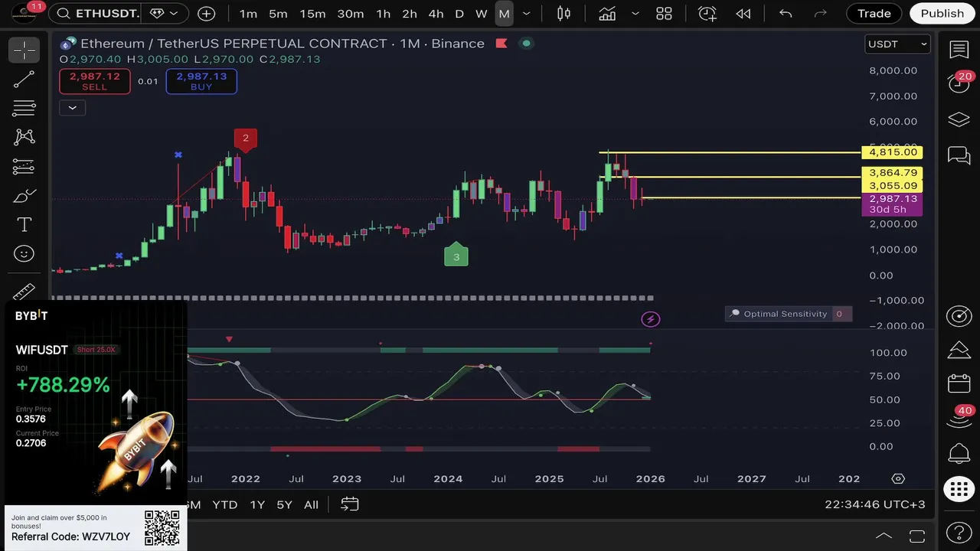Viewport: 980px width, 551px height.
Task: Open the layout grid selector
Action: pyautogui.click(x=664, y=14)
